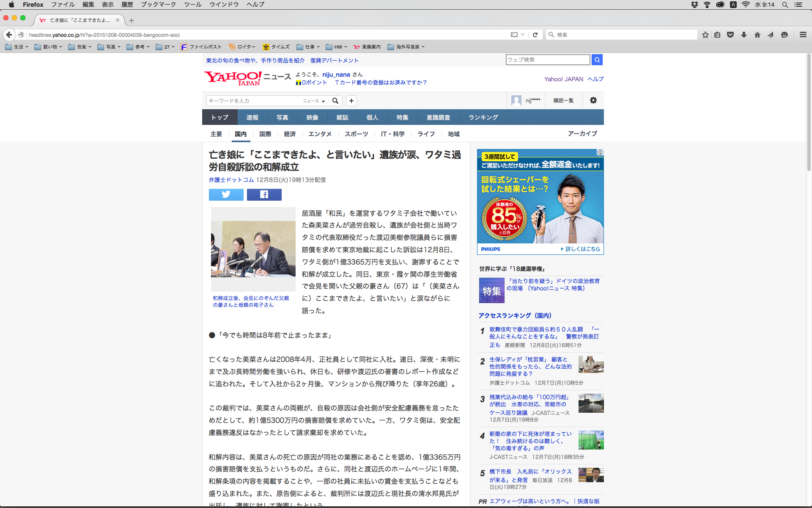
Task: Go to Firefox home page icon
Action: click(757, 35)
